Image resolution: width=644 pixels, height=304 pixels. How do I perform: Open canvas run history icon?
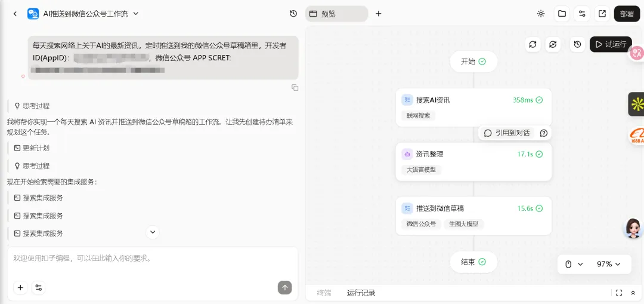coord(577,44)
